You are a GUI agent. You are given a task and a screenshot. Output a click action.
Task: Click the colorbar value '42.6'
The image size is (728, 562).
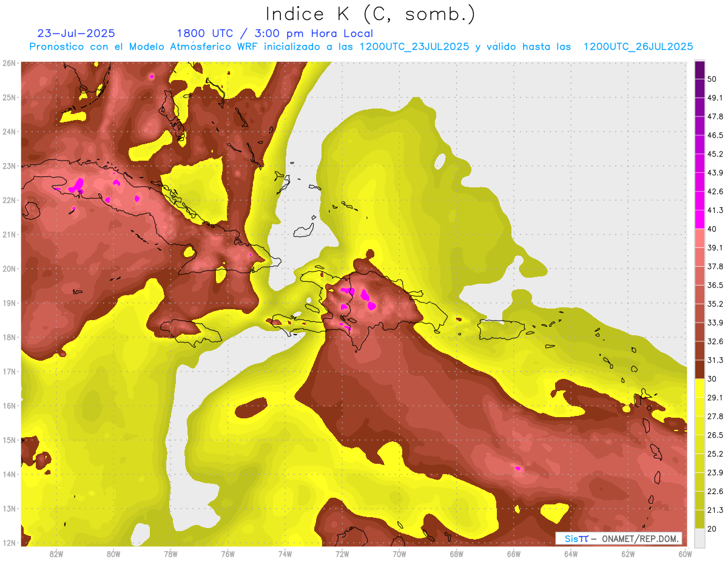(715, 192)
